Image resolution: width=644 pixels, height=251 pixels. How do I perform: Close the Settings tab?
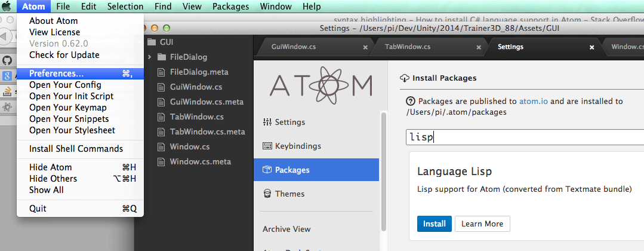592,47
